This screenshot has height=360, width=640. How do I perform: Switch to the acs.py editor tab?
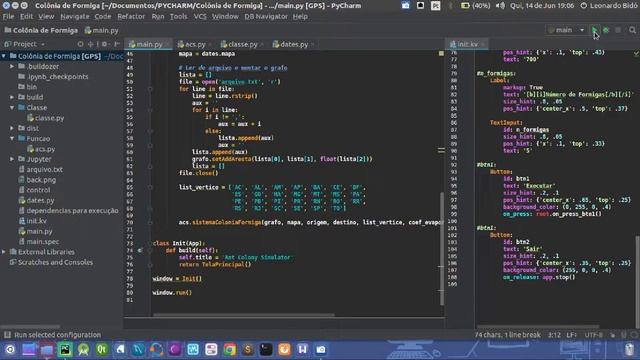click(x=194, y=44)
